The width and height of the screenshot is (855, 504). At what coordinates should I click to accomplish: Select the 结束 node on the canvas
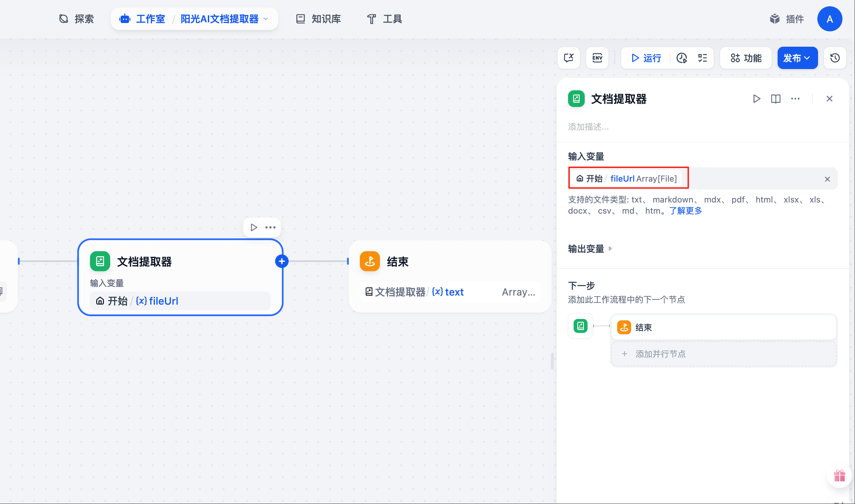point(450,276)
